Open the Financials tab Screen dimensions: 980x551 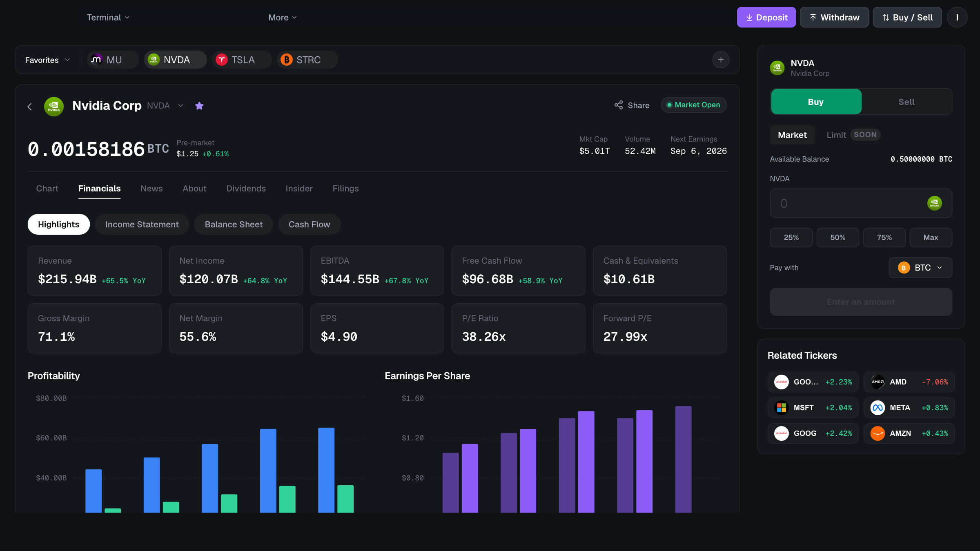tap(99, 188)
